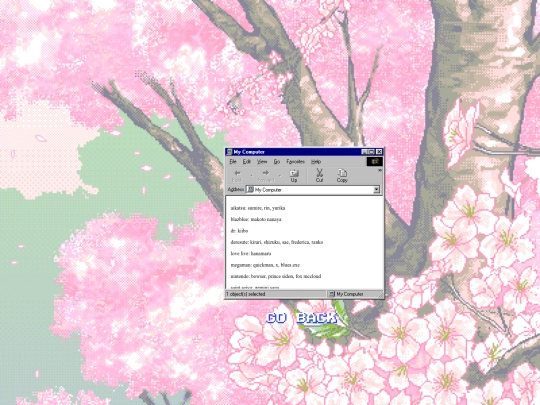540x405 pixels.
Task: Click the 'love live: hanamaru' line
Action: click(250, 253)
